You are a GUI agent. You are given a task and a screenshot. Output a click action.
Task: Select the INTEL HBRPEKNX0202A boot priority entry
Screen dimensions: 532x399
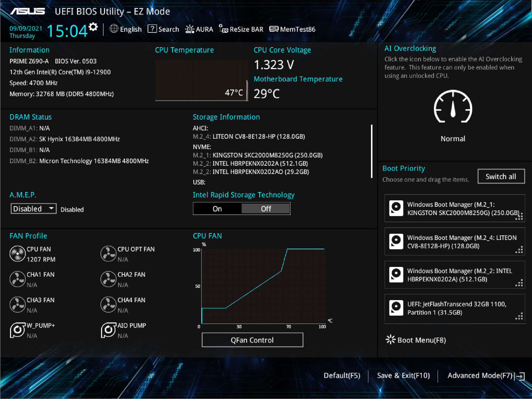(455, 275)
